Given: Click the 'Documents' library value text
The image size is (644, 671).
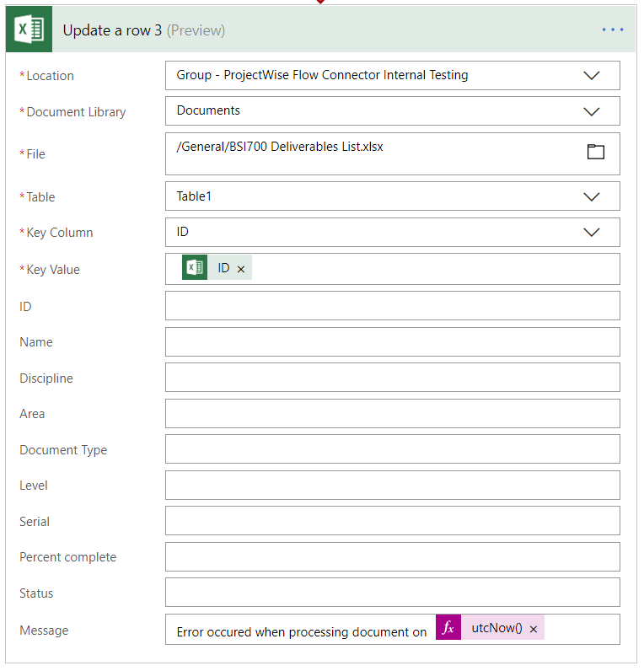Looking at the screenshot, I should [208, 110].
